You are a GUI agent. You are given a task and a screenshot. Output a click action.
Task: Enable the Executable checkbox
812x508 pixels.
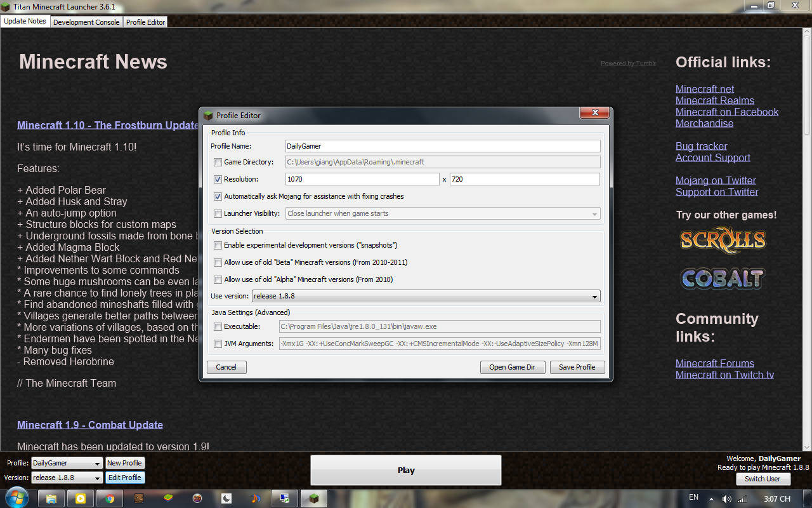point(218,327)
